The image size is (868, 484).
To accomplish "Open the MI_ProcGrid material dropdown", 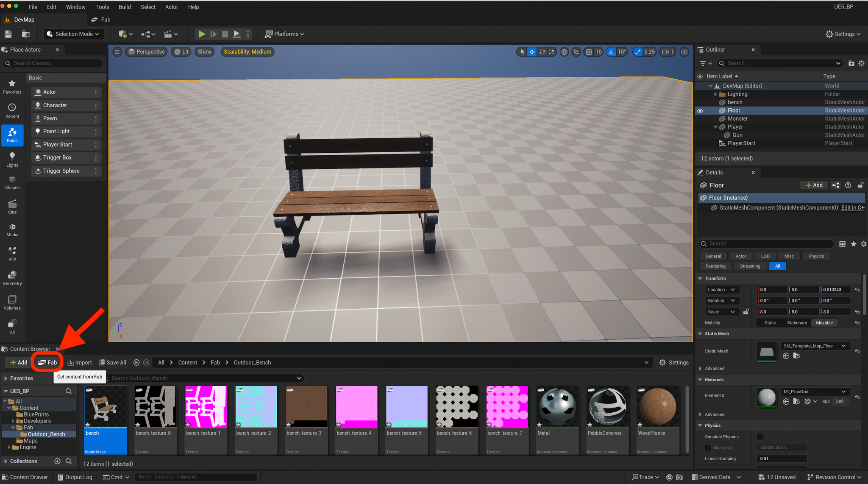I will (815, 392).
